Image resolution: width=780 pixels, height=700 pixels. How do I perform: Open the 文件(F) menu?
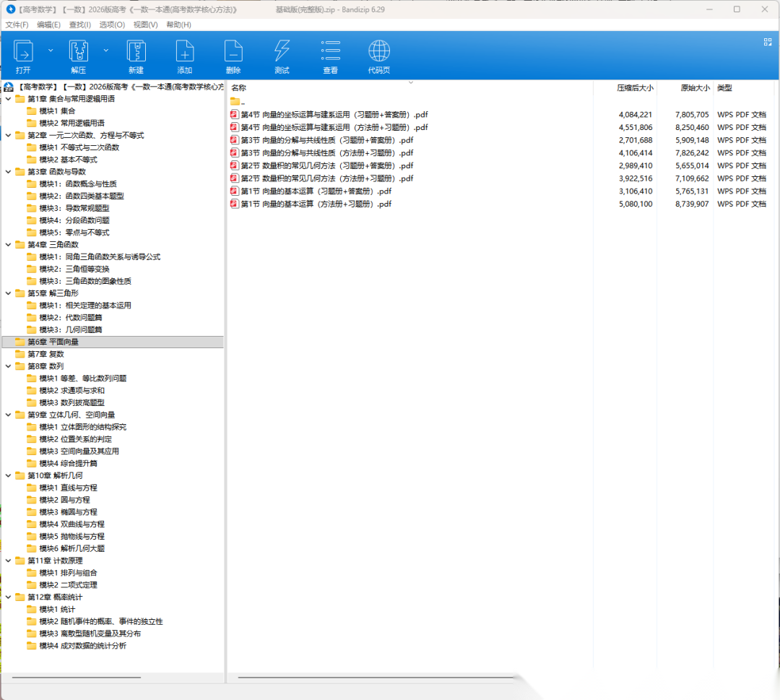(x=17, y=25)
